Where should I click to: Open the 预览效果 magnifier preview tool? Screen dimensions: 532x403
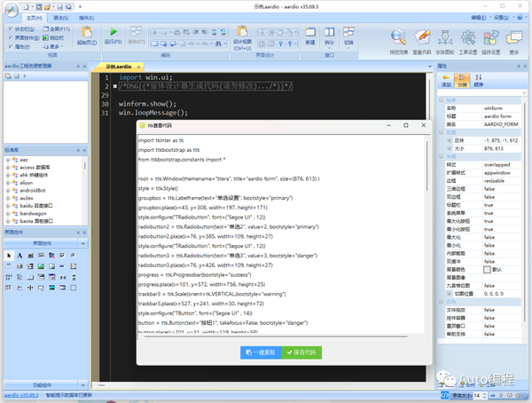(398, 37)
